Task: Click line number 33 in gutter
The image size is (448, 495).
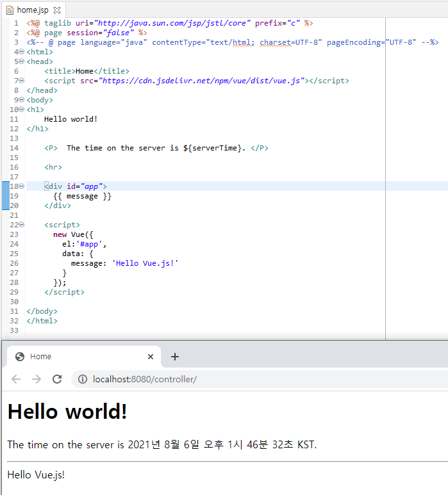Action: 14,330
